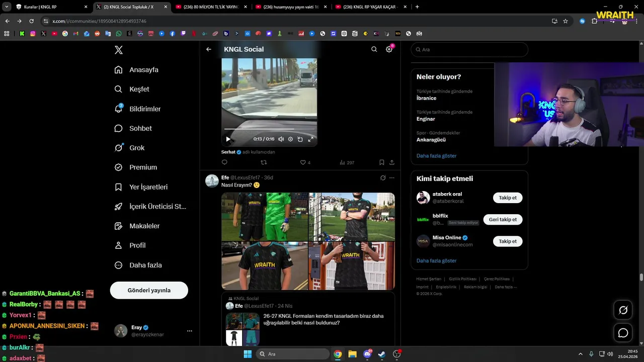Image resolution: width=644 pixels, height=362 pixels.
Task: Expand video to fullscreen
Action: [x=310, y=139]
